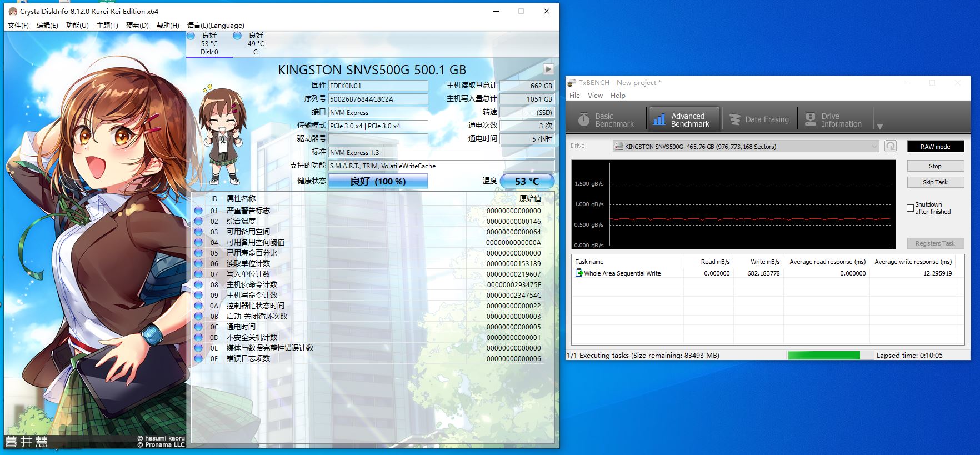
Task: Switch to the Basic Benchmark tab
Action: (608, 119)
